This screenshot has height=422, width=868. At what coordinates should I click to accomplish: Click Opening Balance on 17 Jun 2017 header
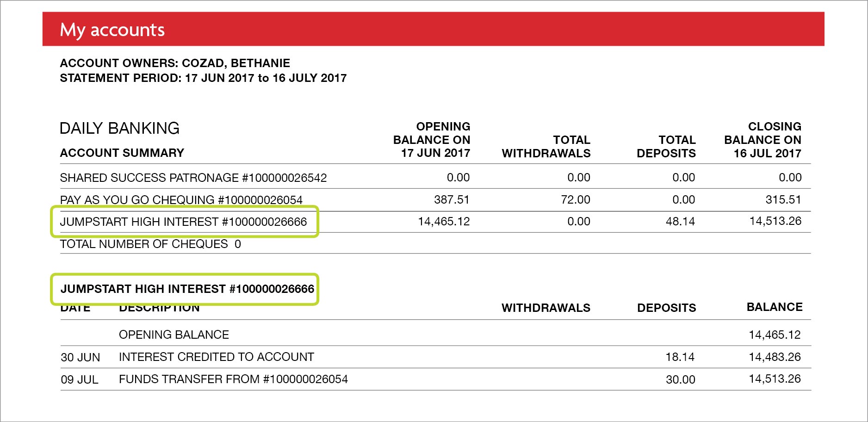click(432, 140)
